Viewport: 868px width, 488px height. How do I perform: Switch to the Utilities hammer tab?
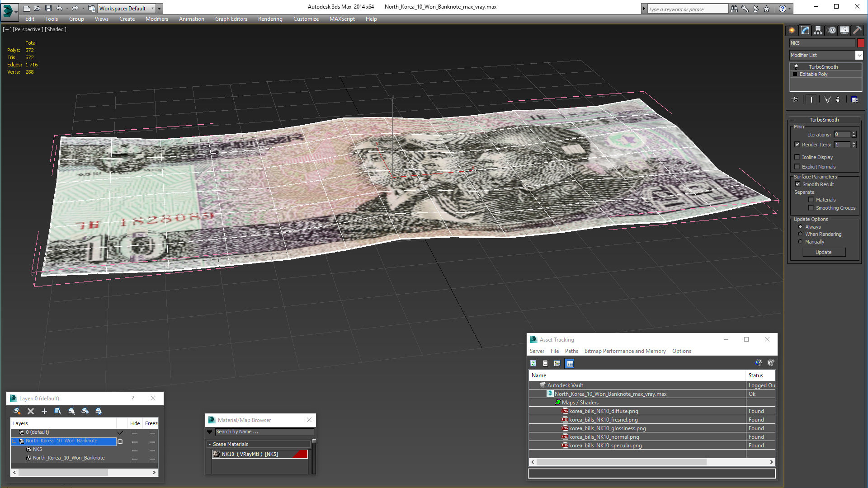[857, 30]
